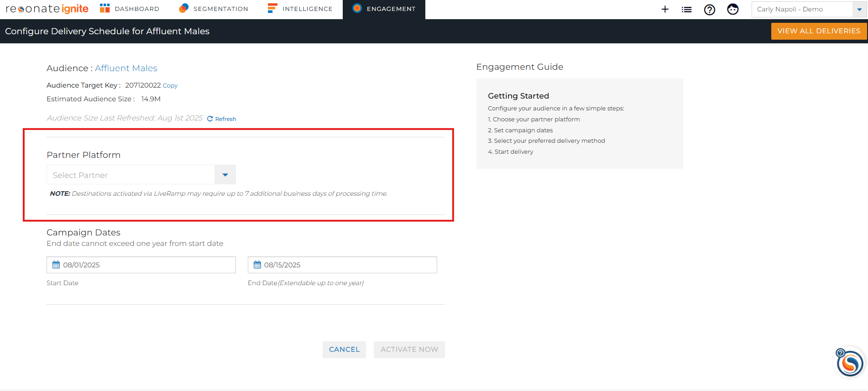
Task: Click the user avatar face icon
Action: click(732, 9)
